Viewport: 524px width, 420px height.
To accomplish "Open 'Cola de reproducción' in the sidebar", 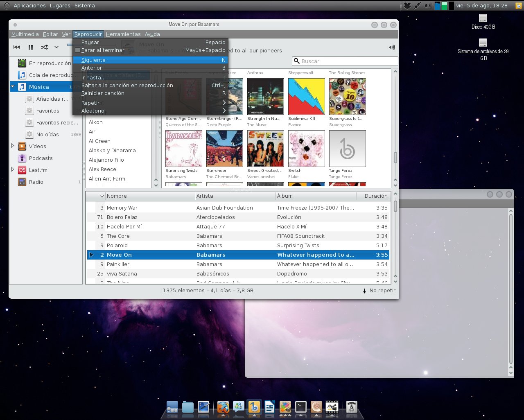I will click(46, 75).
